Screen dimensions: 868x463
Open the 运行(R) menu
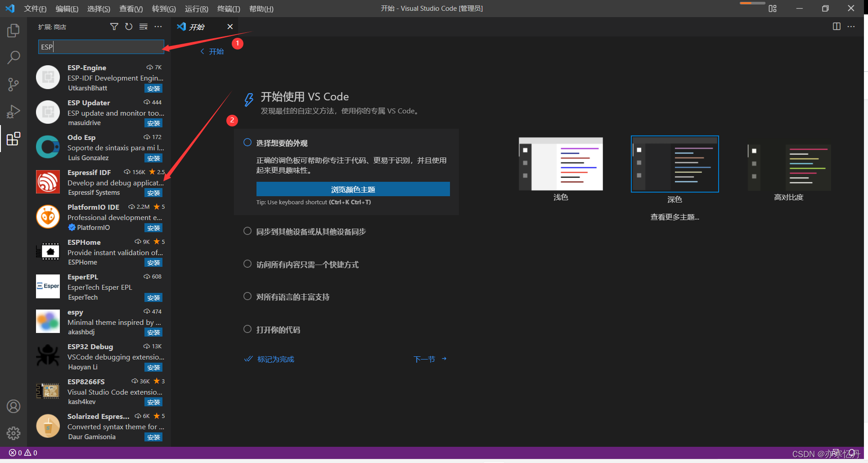(196, 9)
